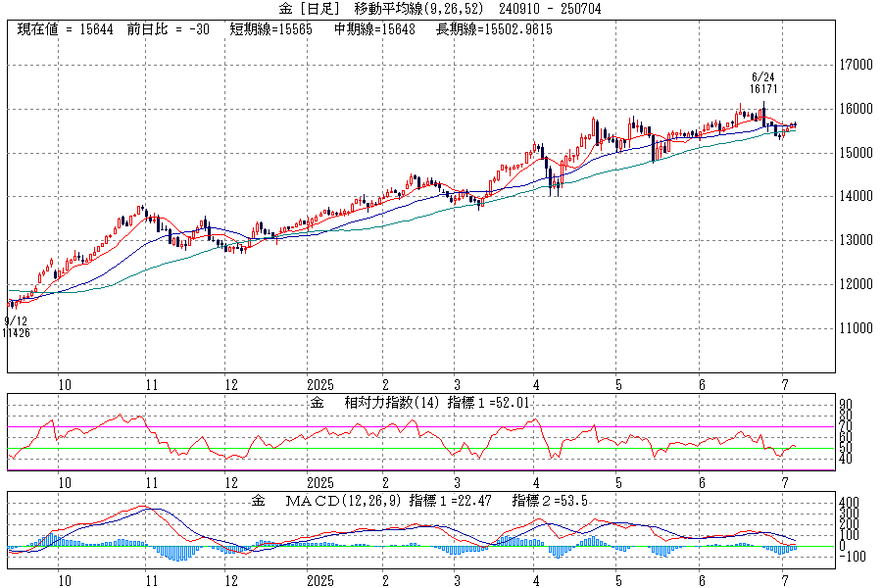Click '2025' under the RSI panel
The image size is (882, 588).
320,483
